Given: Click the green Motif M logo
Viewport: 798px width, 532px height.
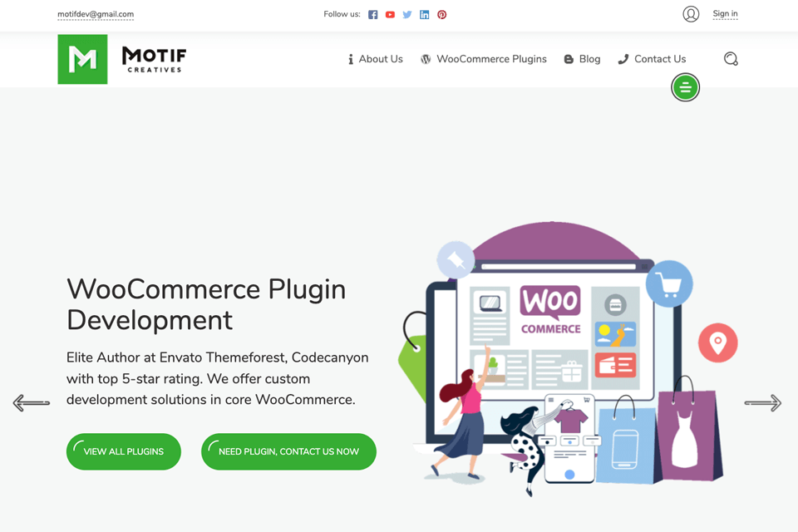Looking at the screenshot, I should (82, 59).
